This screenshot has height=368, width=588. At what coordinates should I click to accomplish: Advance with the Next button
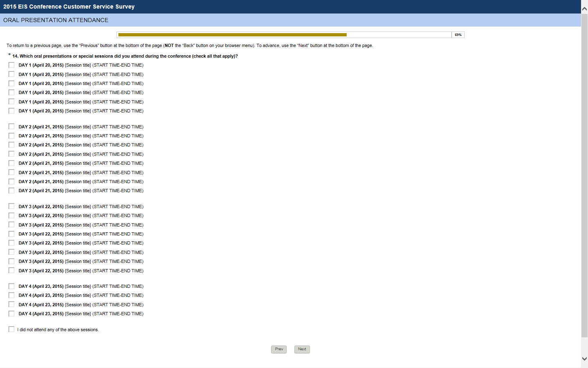[x=302, y=349]
